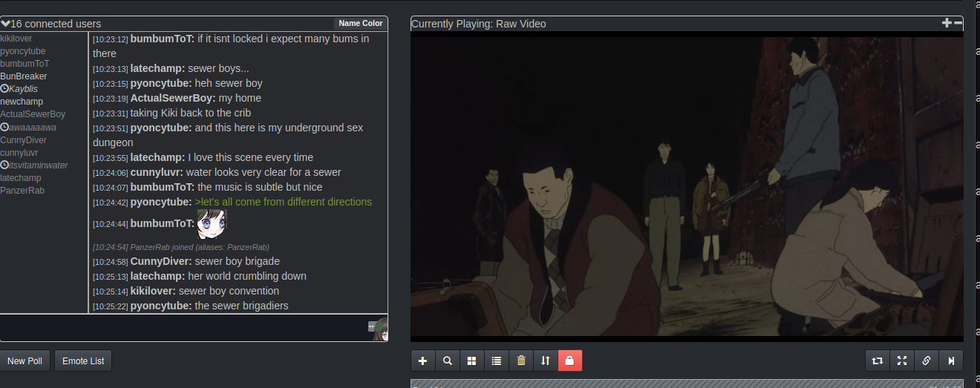
Task: Click the anime face emote in chat
Action: pyautogui.click(x=212, y=223)
